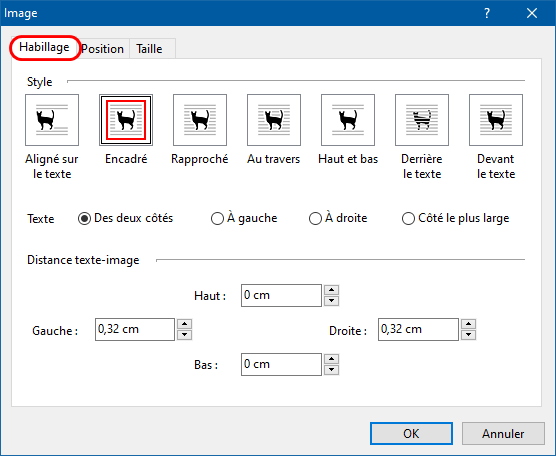Decrease the Gauche distance with down arrow
Screen dimensions: 556x456
pos(184,335)
